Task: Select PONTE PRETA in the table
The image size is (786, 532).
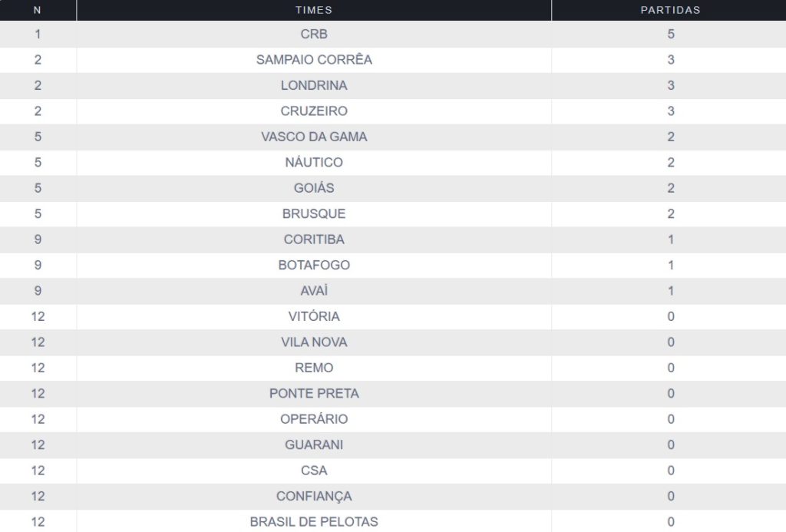Action: tap(314, 394)
